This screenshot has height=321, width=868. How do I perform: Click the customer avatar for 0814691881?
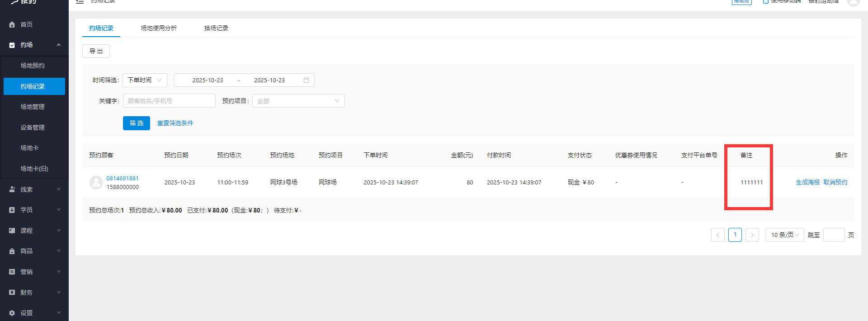(x=96, y=182)
